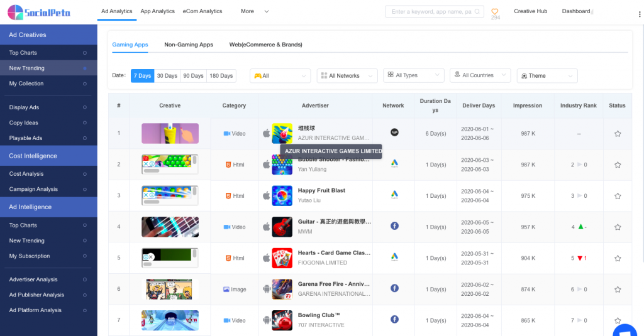
Task: Expand the More menu chevron
Action: (267, 11)
